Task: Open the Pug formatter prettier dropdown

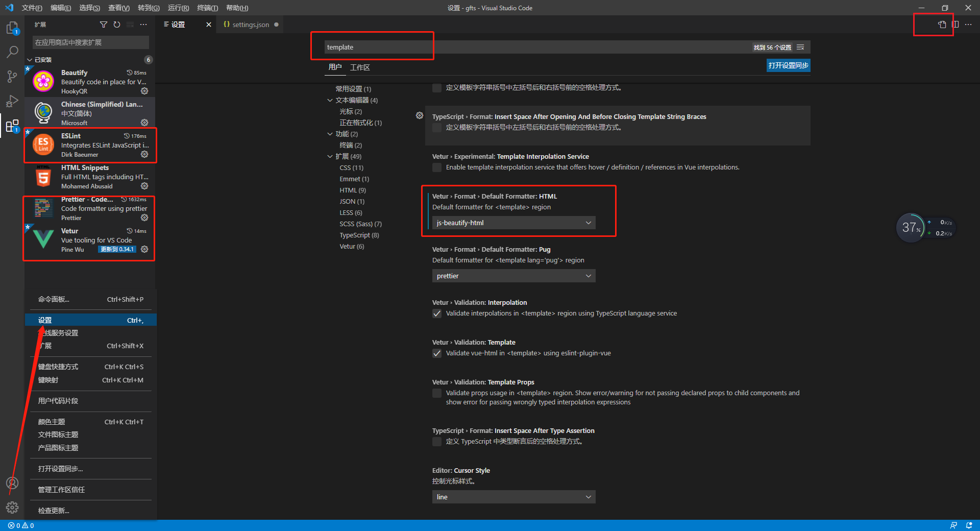Action: point(513,276)
